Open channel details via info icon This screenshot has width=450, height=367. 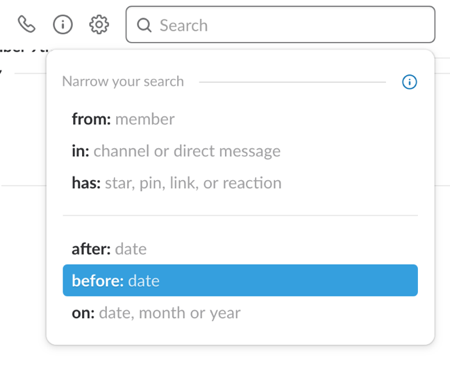63,24
